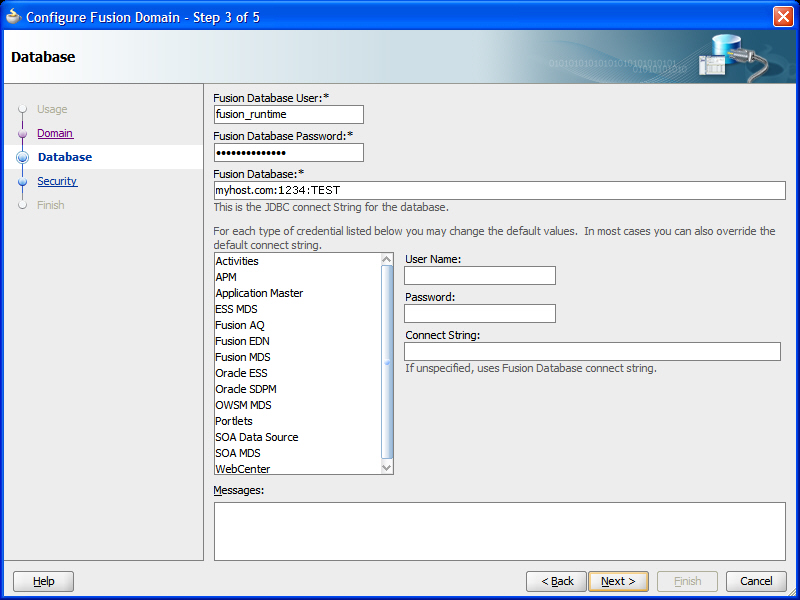Select SOA Data Source in the list
Viewport: 800px width, 600px height.
[x=298, y=437]
